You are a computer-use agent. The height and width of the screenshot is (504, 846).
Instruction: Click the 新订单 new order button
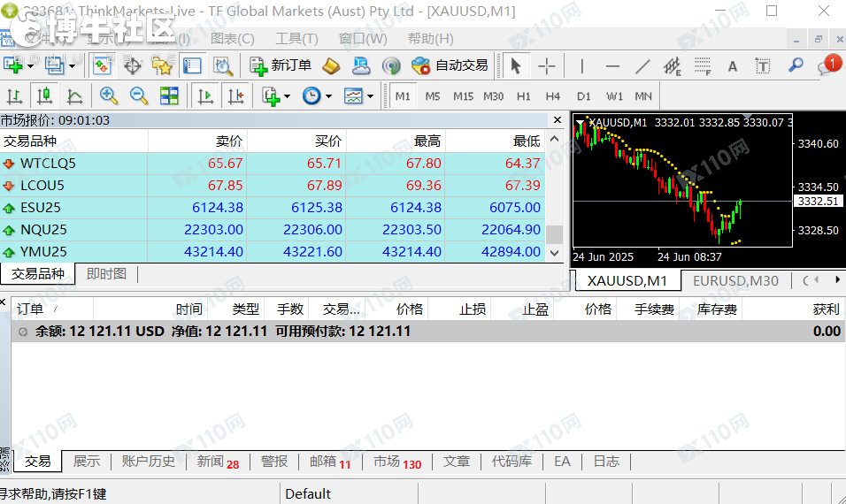click(x=281, y=65)
